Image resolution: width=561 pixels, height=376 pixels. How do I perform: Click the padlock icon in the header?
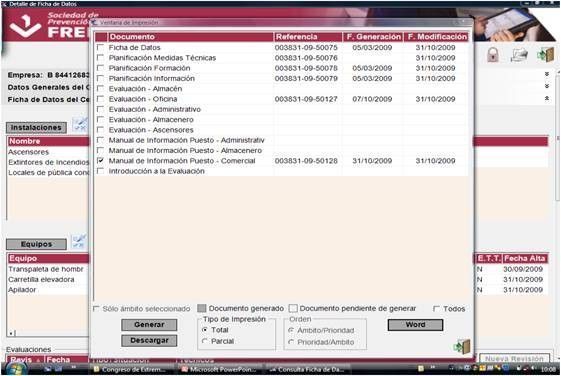(x=493, y=55)
